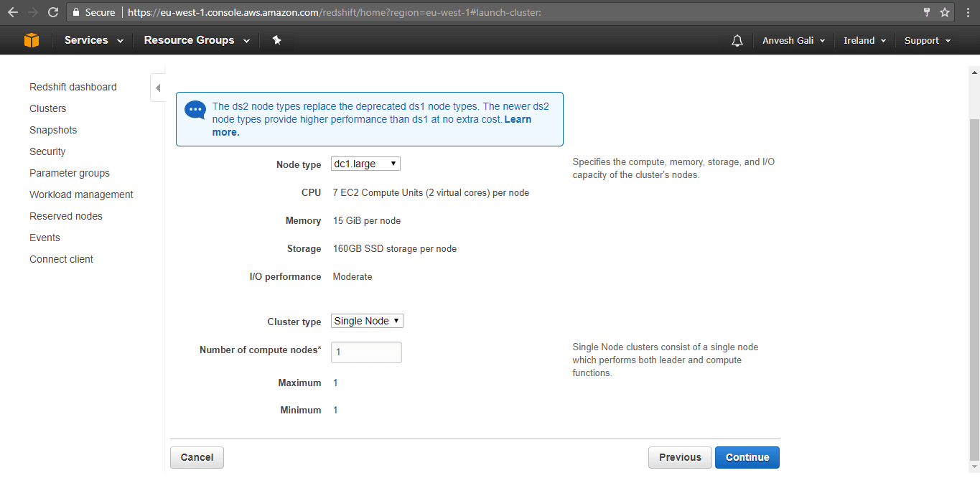Open the Resource Groups dropdown
This screenshot has height=478, width=980.
197,40
